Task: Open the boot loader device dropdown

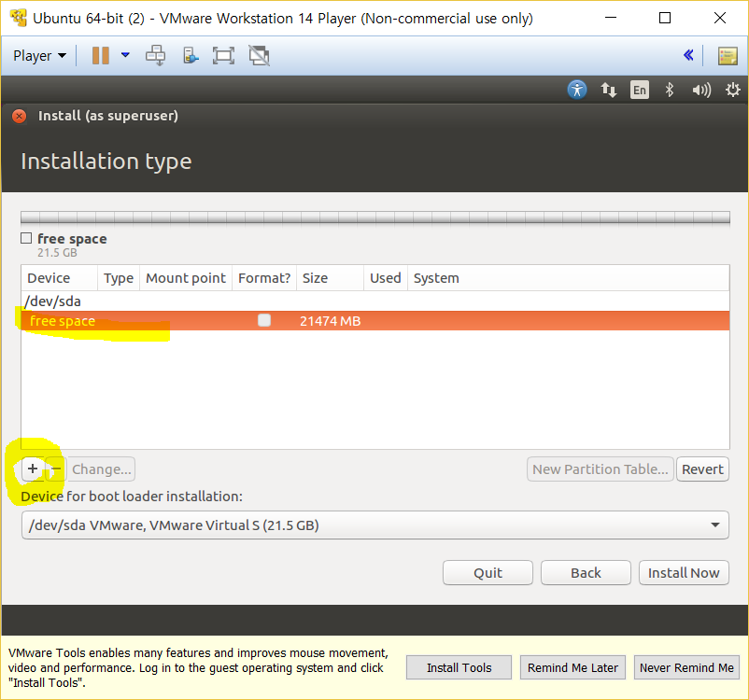Action: 374,525
